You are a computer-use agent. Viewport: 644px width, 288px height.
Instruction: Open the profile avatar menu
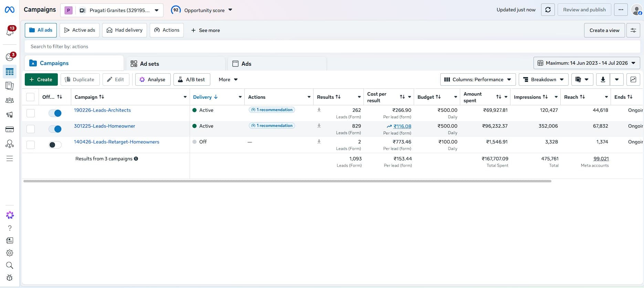tap(637, 10)
